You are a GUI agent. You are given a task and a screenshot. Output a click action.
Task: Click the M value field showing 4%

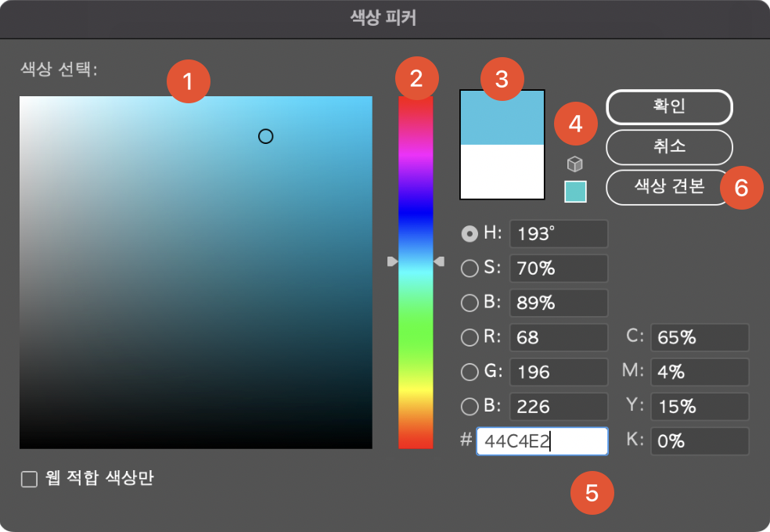pos(699,372)
